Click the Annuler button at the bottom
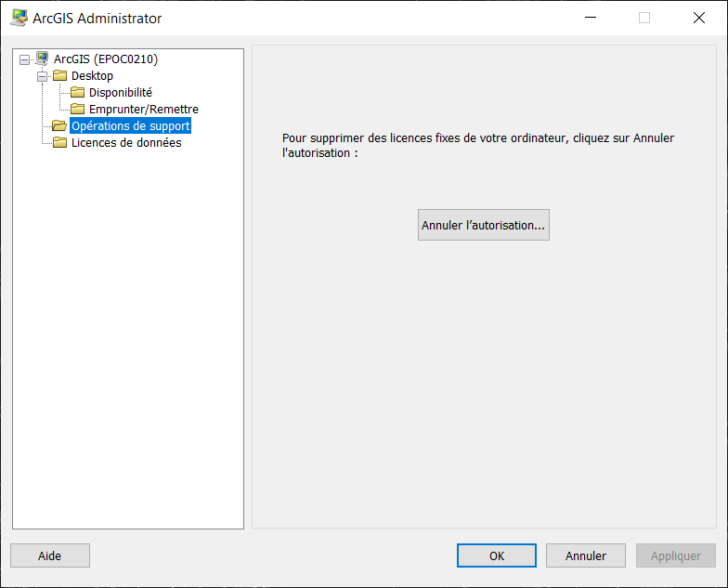 585,555
